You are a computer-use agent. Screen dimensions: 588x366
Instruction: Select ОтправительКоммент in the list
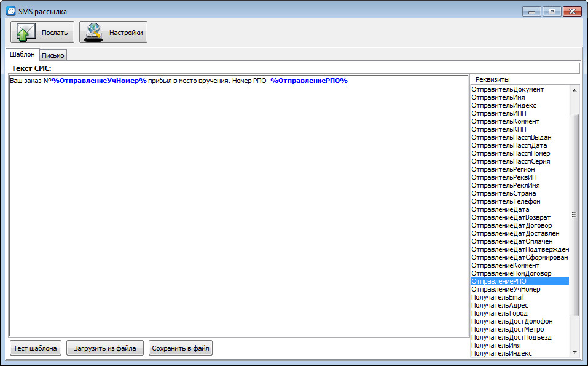(x=520, y=121)
